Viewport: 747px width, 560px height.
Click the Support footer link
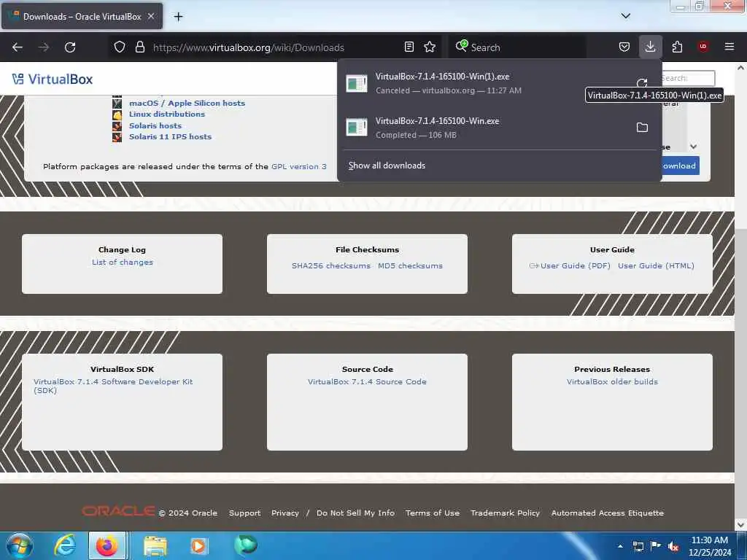tap(244, 513)
